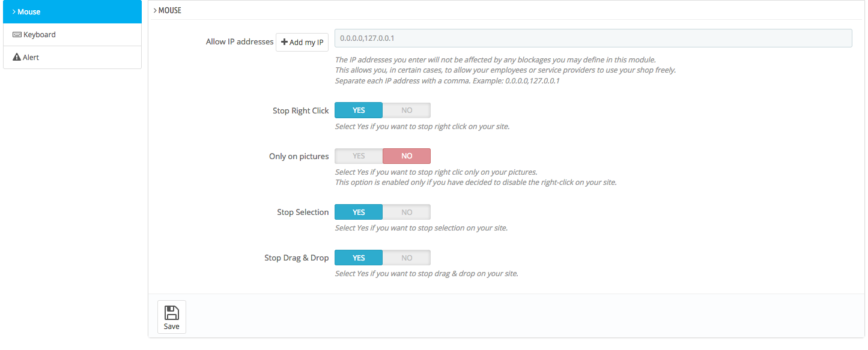Click the Add my IP button
The image size is (868, 350).
point(302,42)
